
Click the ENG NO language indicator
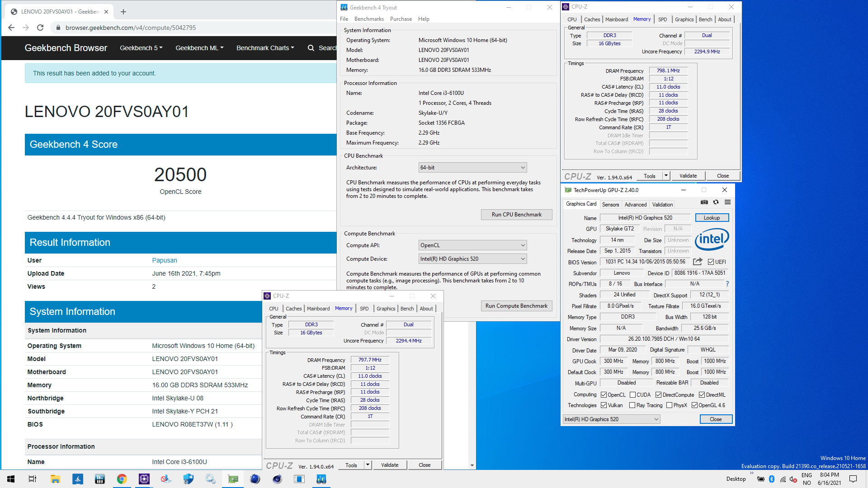coord(807,479)
